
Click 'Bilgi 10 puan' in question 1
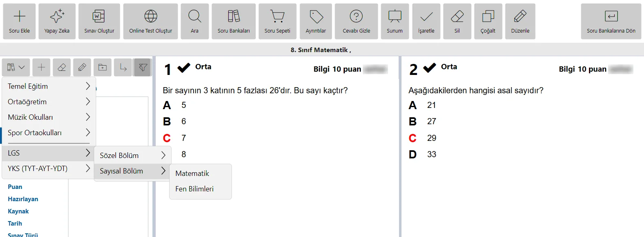(x=337, y=69)
